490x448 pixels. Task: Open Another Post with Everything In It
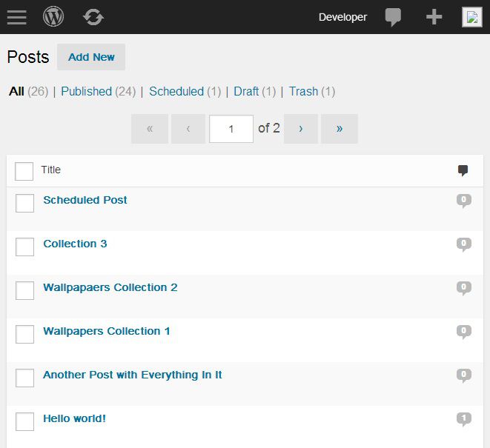click(133, 375)
